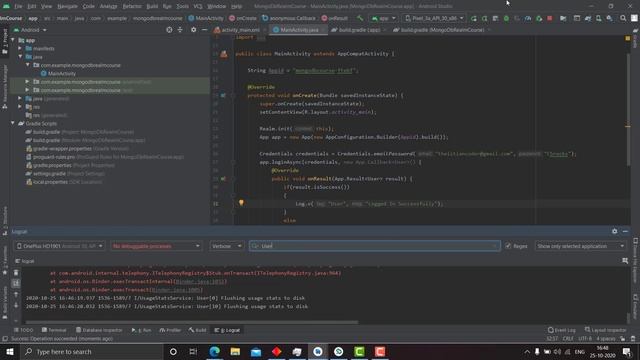This screenshot has height=360, width=640.
Task: Click the Collapse All icon in Project panel
Action: click(180, 30)
